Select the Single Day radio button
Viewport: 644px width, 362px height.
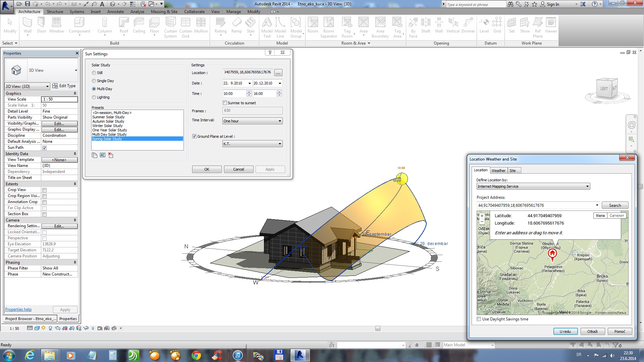(94, 81)
